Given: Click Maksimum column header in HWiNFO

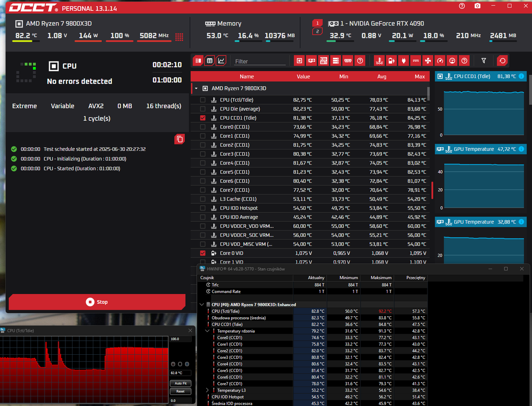Looking at the screenshot, I should pyautogui.click(x=377, y=278).
